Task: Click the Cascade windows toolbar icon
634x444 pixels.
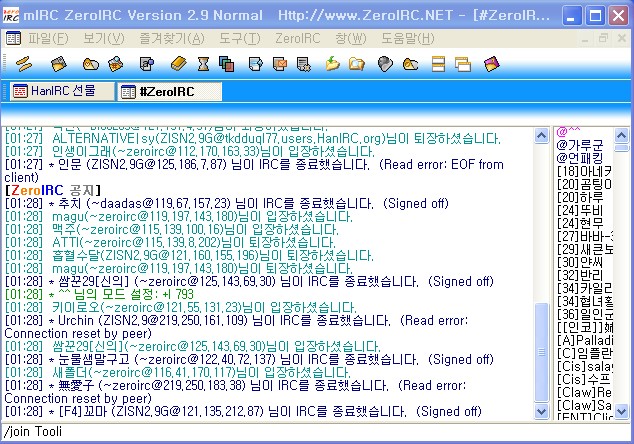Action: (463, 64)
